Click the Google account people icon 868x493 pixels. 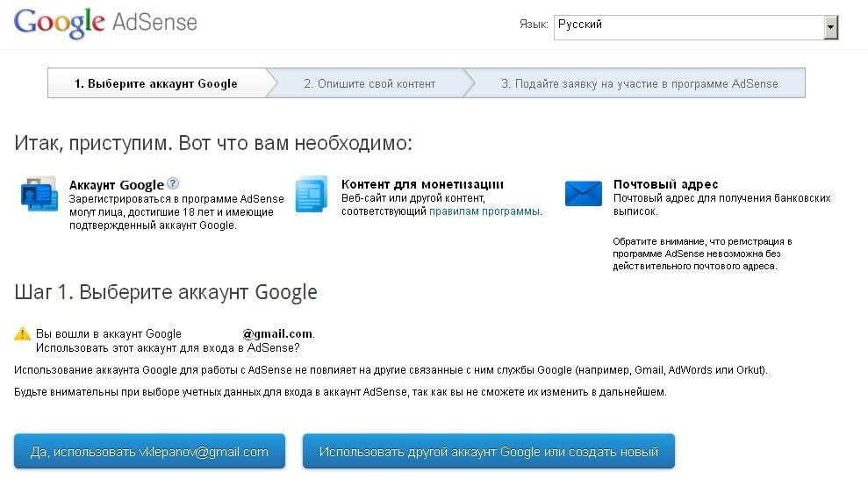point(39,194)
